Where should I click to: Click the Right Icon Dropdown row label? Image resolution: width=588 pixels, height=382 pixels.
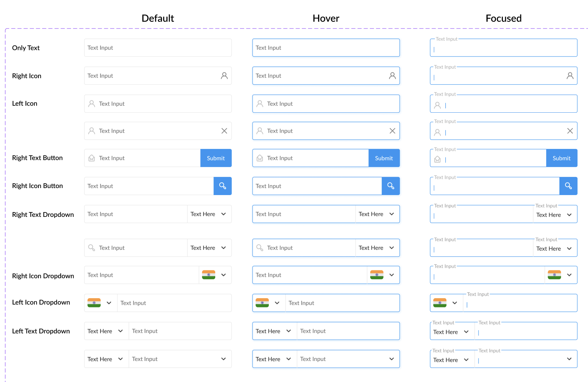point(43,276)
